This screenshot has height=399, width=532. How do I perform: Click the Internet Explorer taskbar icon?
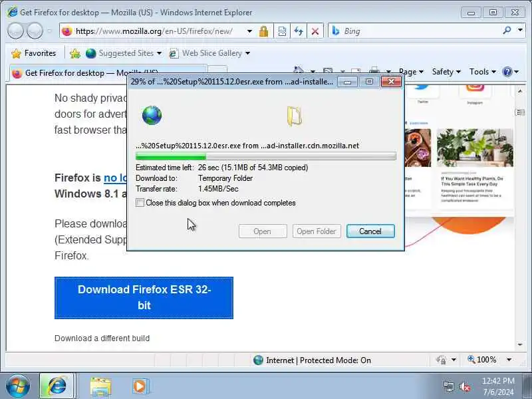[57, 386]
